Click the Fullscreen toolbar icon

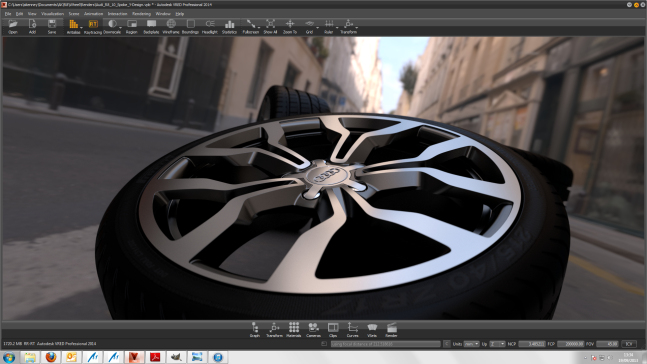[x=250, y=26]
